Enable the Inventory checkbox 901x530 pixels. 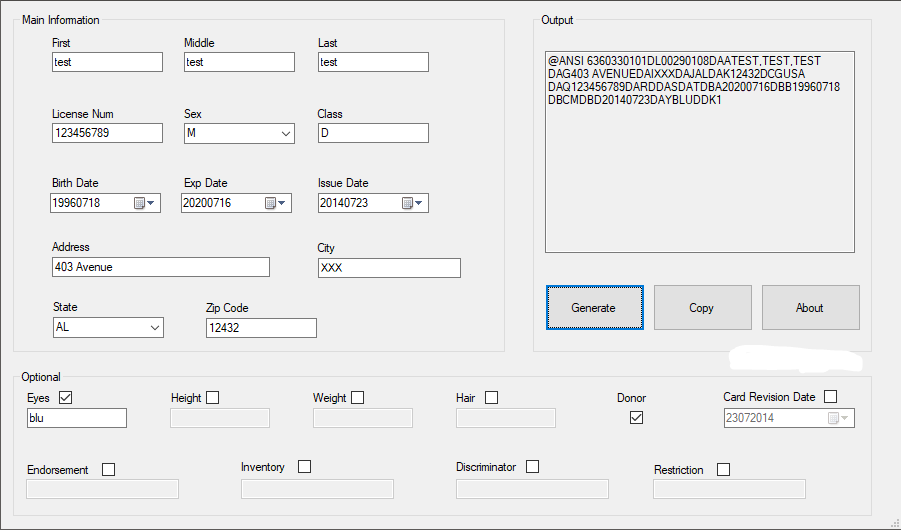pos(305,466)
